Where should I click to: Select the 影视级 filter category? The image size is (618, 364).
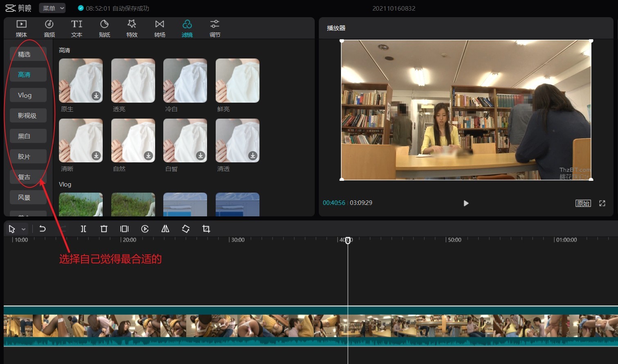pyautogui.click(x=28, y=115)
